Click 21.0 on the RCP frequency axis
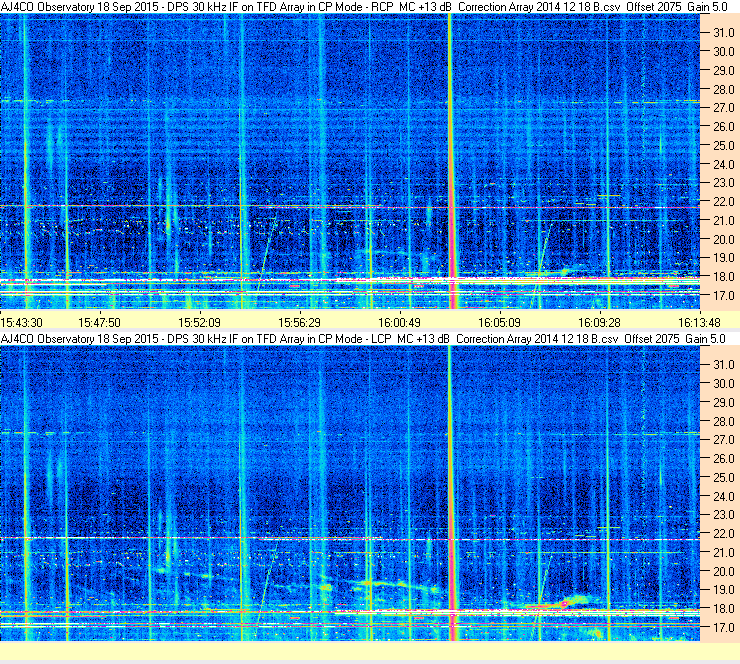Viewport: 740px width, 664px height. (x=723, y=221)
